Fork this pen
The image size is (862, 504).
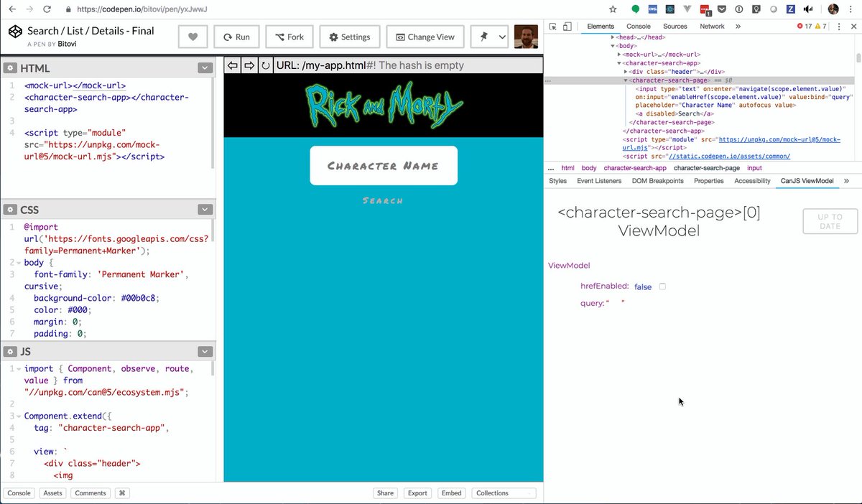click(289, 37)
